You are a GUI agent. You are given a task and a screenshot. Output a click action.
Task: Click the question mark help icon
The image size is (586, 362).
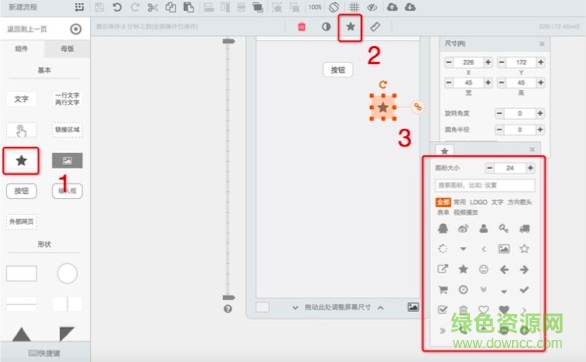click(x=228, y=309)
